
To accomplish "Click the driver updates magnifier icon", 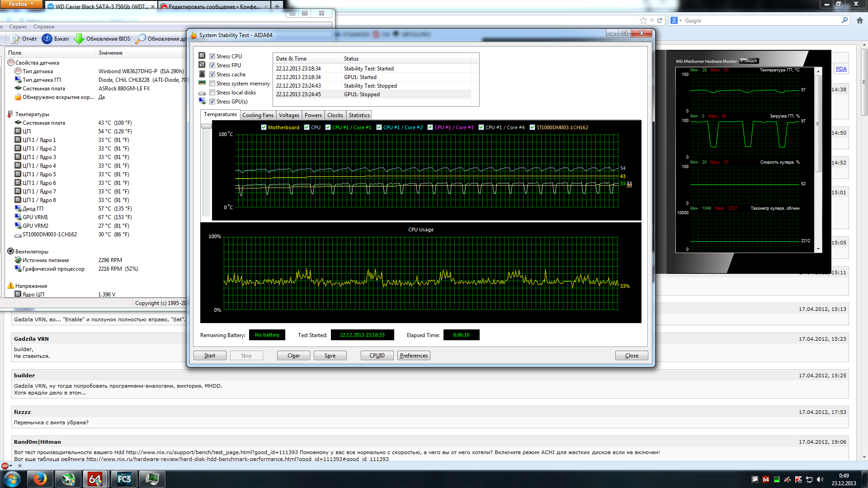I will pyautogui.click(x=141, y=39).
